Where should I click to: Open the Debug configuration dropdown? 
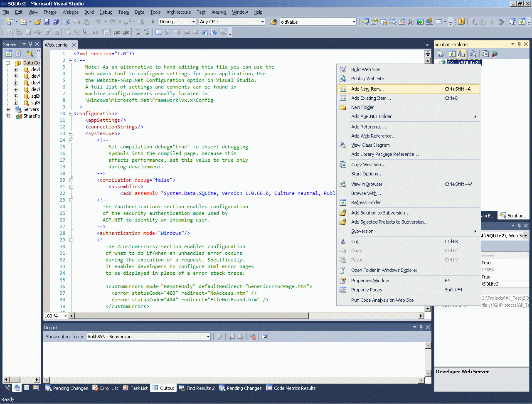pyautogui.click(x=193, y=22)
